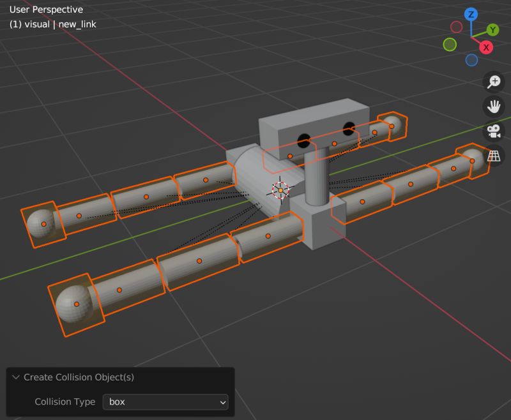Select the Zoom magnifier icon in the viewport sidebar

494,82
